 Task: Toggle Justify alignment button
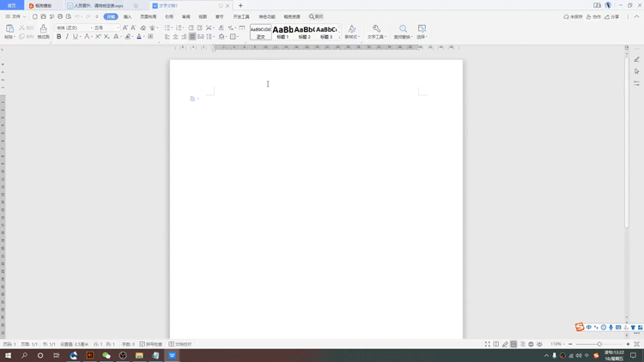(191, 37)
